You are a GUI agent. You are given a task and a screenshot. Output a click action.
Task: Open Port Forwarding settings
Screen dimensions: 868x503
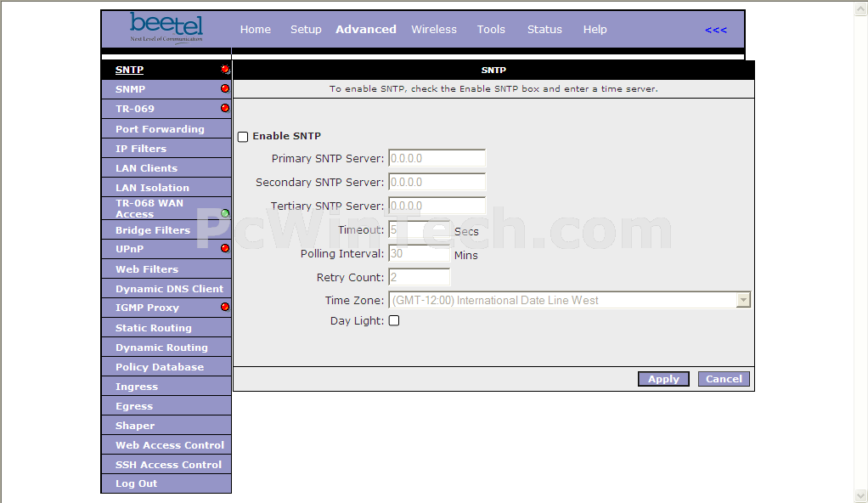(x=160, y=129)
